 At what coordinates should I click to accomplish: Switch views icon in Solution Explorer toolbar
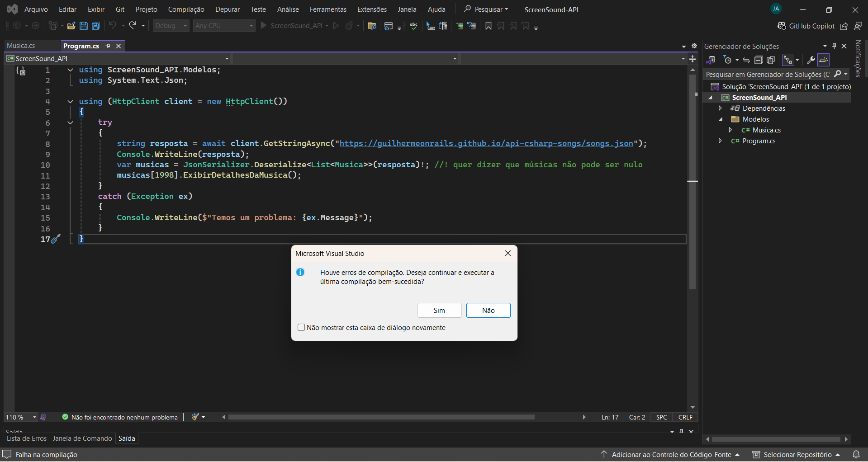coord(710,60)
